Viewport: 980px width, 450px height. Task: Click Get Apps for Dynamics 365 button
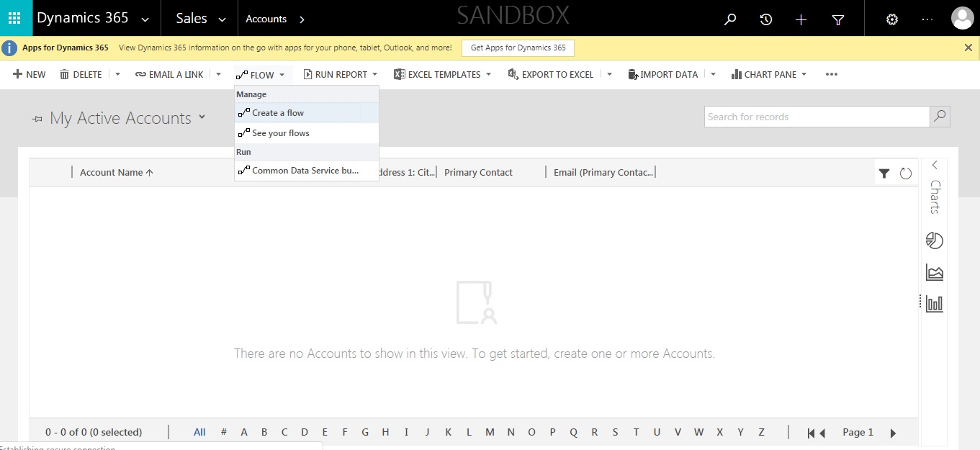(518, 48)
